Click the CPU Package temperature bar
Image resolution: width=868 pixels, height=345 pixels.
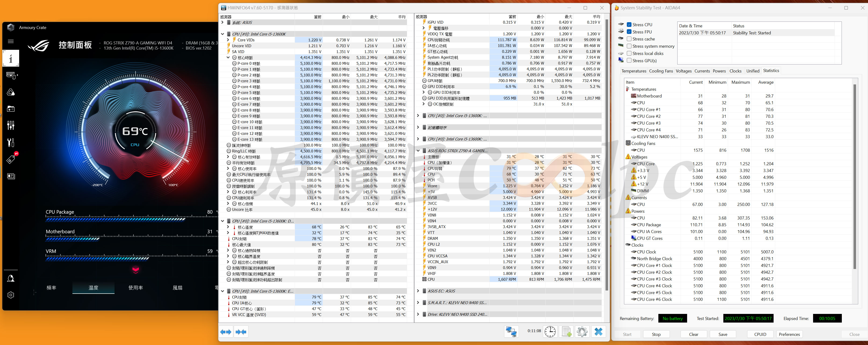[132, 219]
